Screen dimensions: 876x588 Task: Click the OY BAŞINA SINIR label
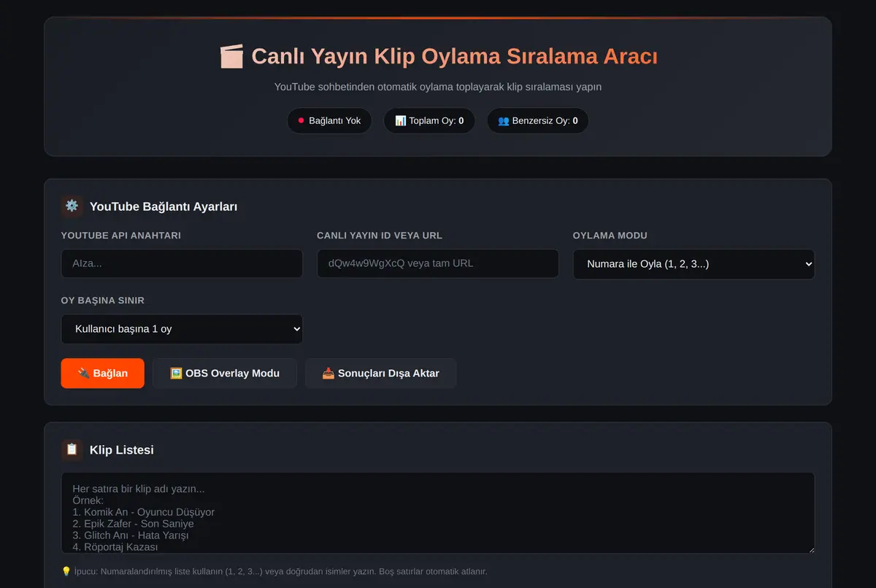point(103,301)
